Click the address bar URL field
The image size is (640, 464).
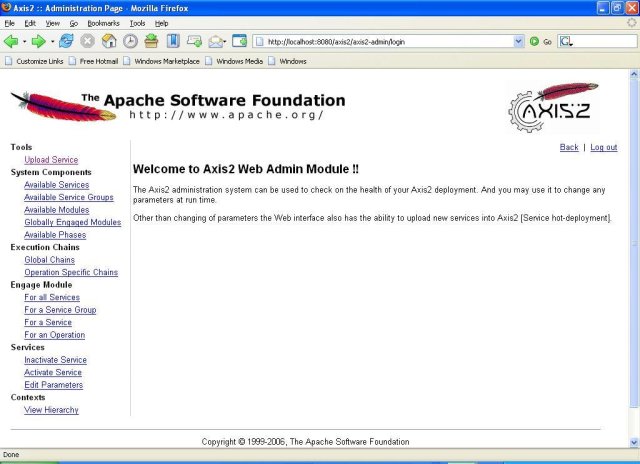[x=388, y=41]
